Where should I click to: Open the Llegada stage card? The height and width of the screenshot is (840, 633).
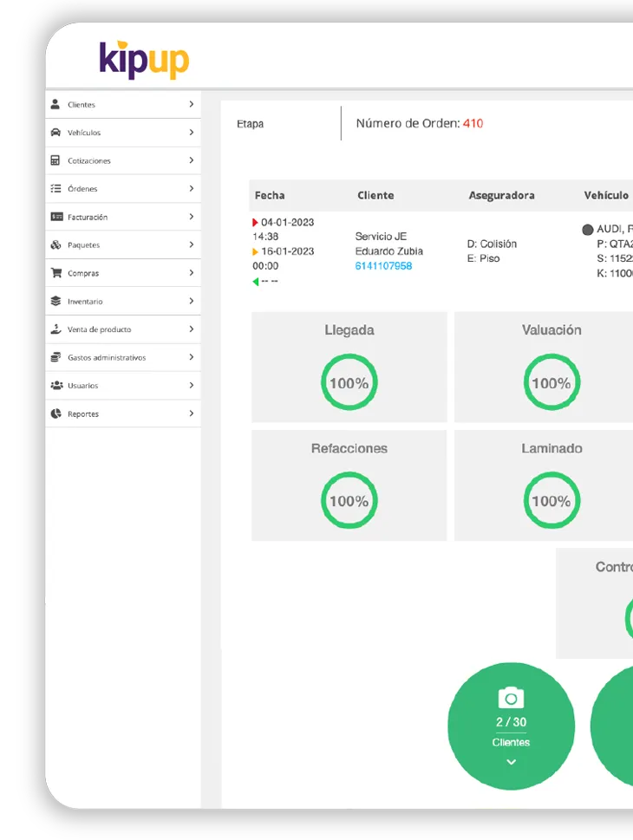click(x=349, y=367)
